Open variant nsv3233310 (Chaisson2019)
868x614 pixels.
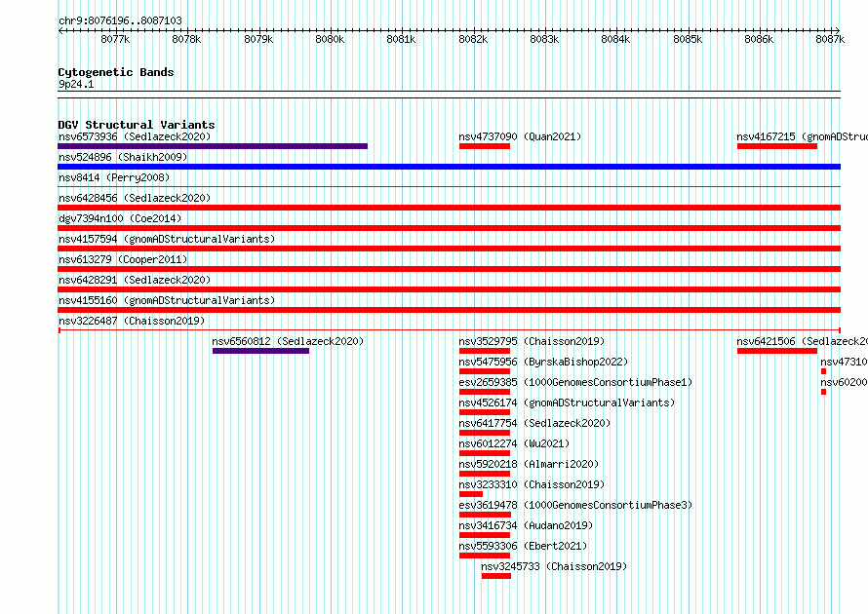[x=532, y=484]
